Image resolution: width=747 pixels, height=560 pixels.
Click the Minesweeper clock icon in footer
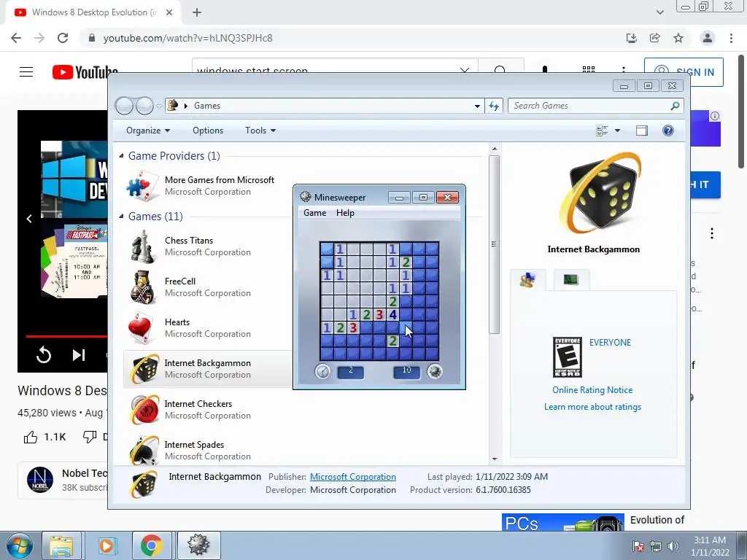coord(322,371)
